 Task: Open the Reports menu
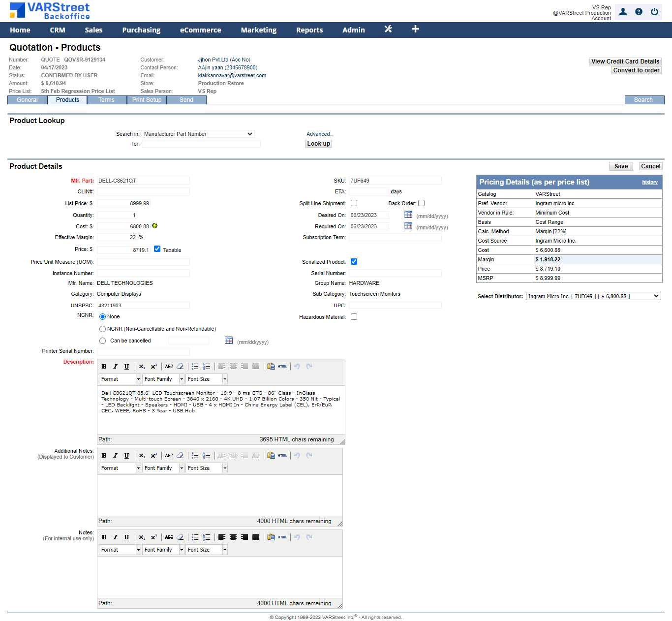point(309,30)
